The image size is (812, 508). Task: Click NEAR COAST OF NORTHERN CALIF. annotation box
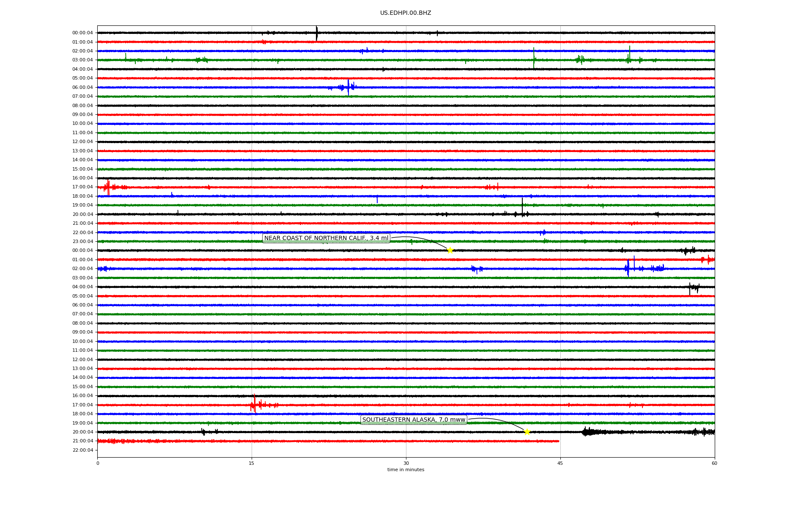pos(326,238)
